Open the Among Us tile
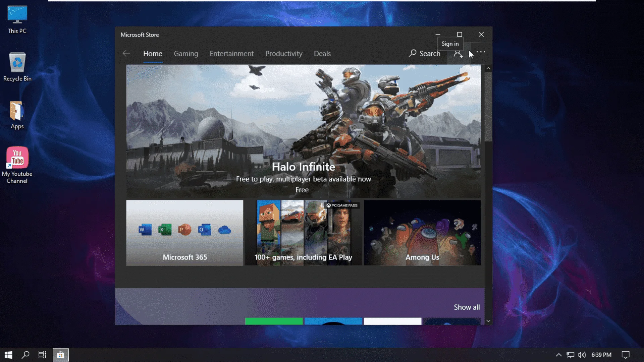This screenshot has height=362, width=644. click(422, 233)
